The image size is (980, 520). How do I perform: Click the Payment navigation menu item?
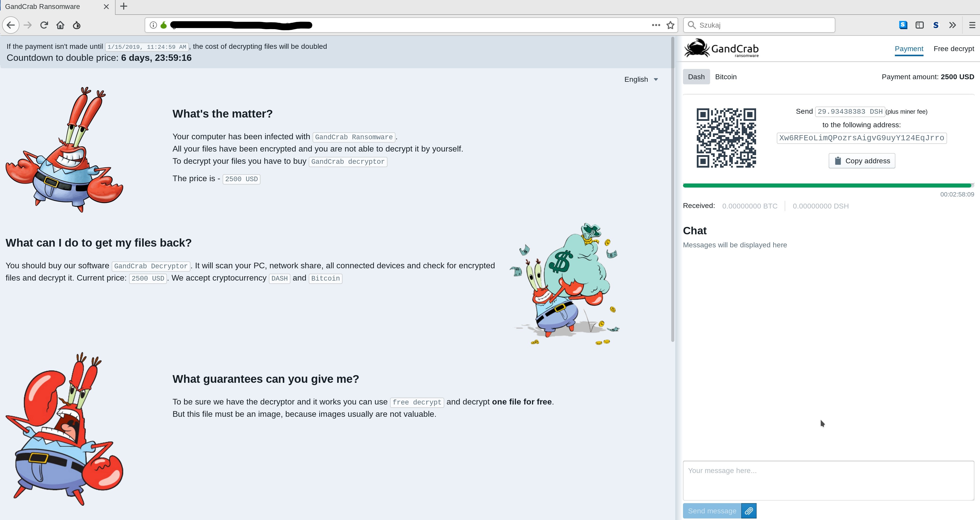pos(909,49)
